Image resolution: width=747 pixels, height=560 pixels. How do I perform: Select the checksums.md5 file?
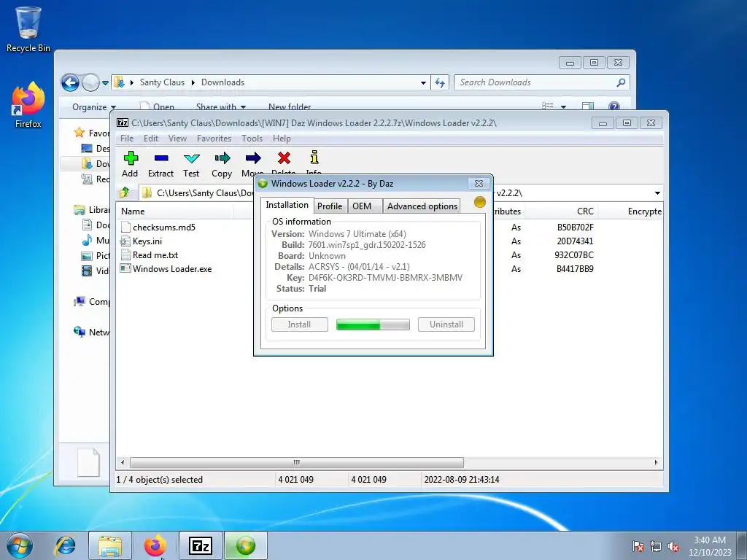click(x=164, y=227)
